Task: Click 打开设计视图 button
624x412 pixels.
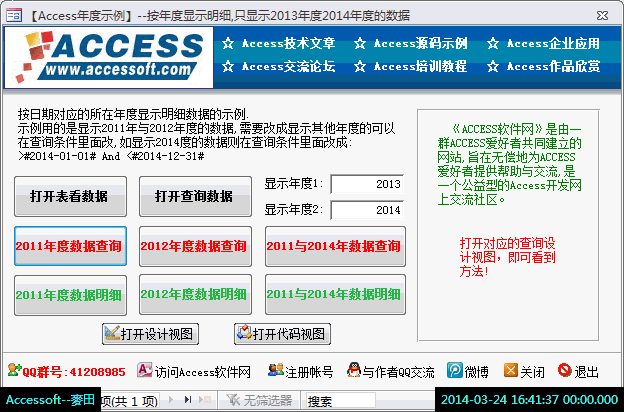Action: [x=150, y=334]
